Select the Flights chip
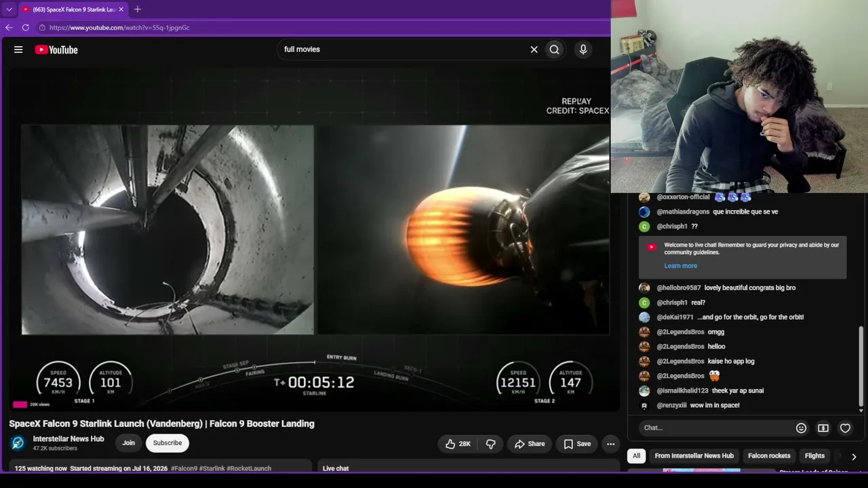 click(814, 456)
